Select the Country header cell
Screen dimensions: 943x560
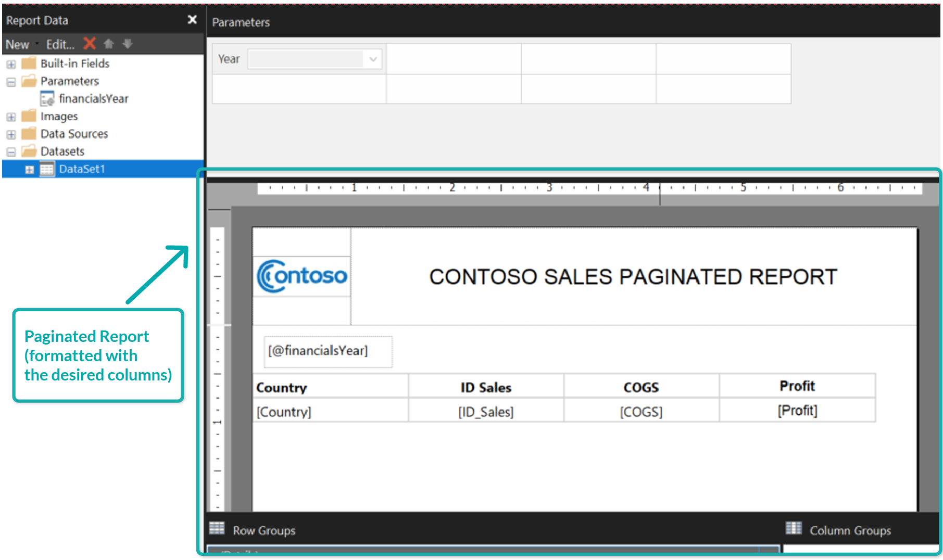coord(331,387)
